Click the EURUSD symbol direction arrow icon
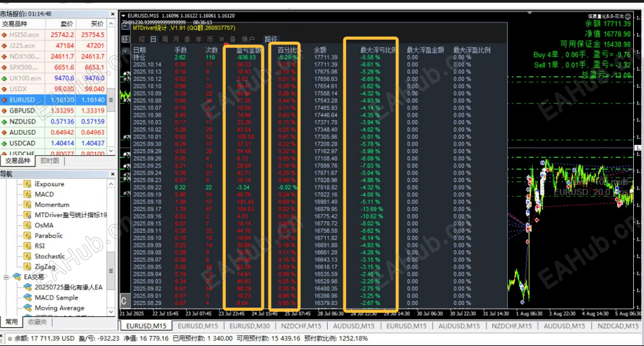The height and width of the screenshot is (346, 644). pos(5,100)
